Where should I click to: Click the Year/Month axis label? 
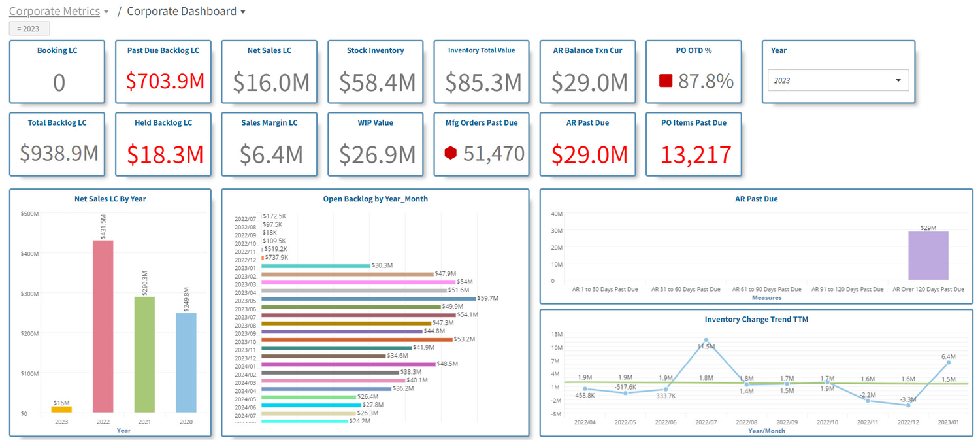[x=766, y=431]
